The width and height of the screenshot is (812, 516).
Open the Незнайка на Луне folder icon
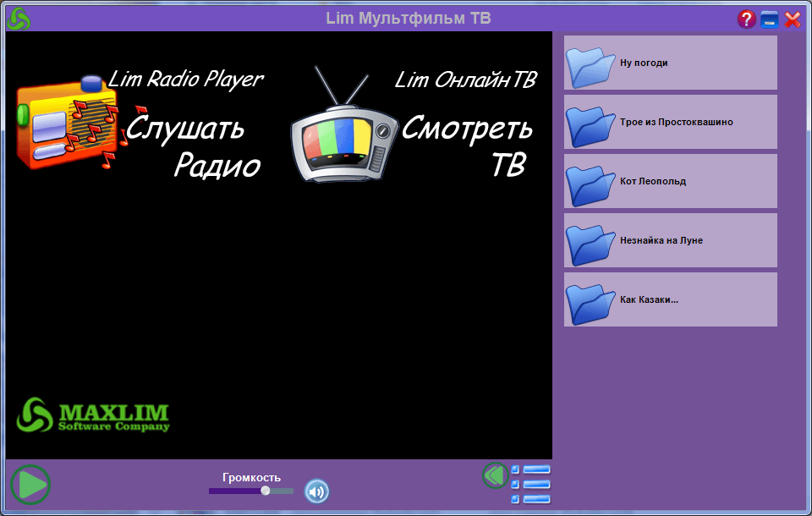coord(590,245)
